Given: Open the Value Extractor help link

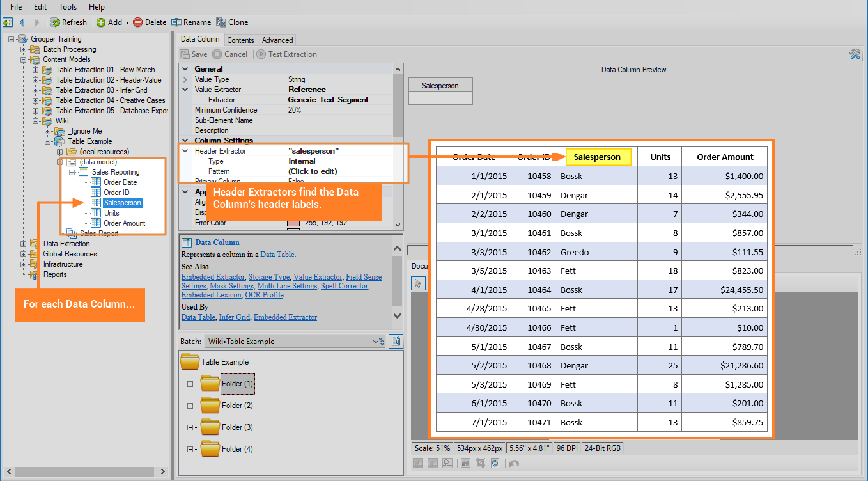Looking at the screenshot, I should (317, 277).
